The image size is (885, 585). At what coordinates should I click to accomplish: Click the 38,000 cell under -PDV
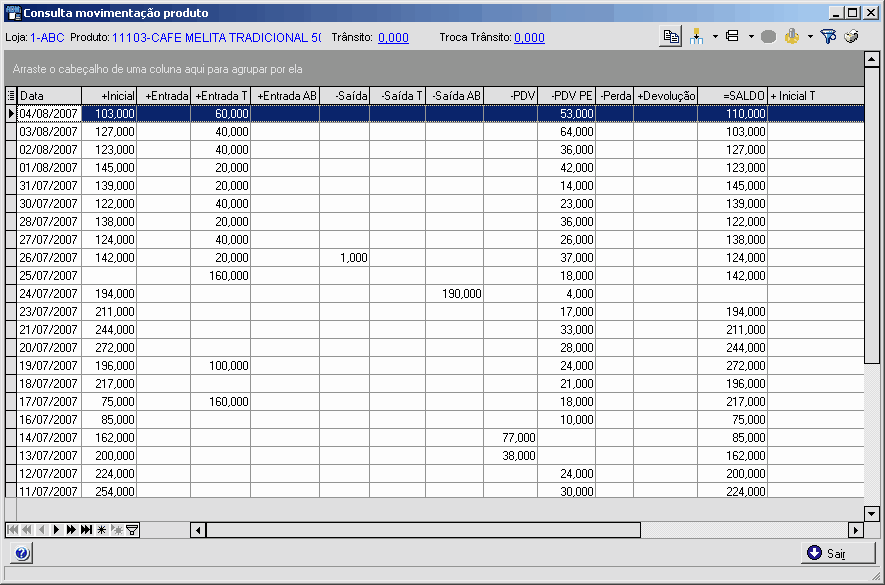510,456
